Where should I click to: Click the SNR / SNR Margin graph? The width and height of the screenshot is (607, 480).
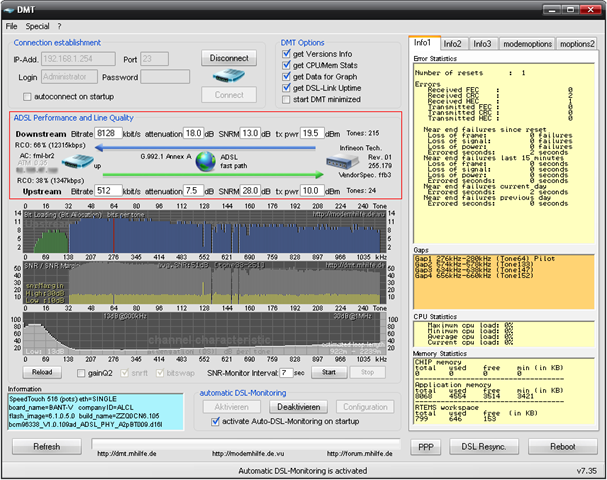pyautogui.click(x=205, y=283)
